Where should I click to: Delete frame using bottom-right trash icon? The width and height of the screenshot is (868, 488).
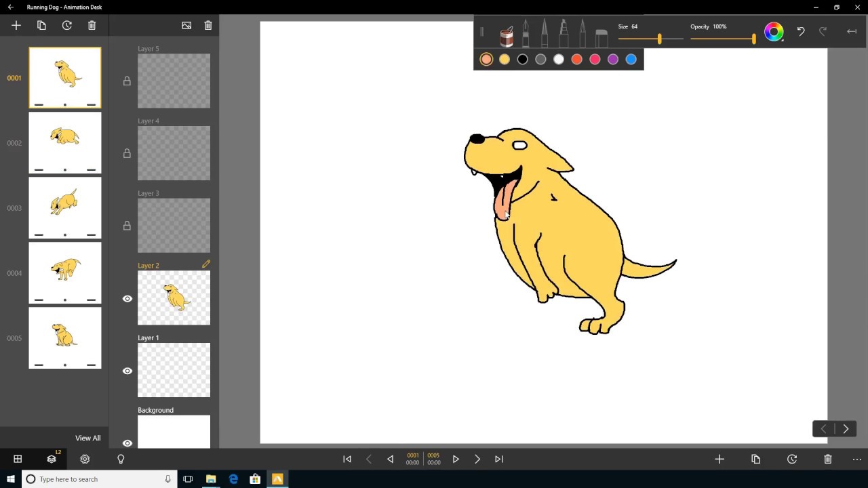(x=827, y=459)
